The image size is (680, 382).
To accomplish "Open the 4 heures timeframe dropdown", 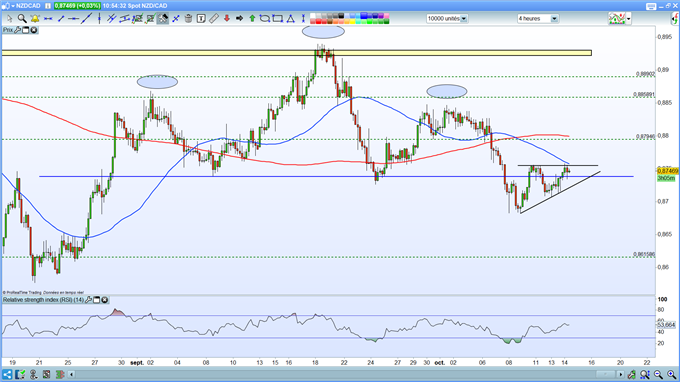I will pyautogui.click(x=554, y=19).
